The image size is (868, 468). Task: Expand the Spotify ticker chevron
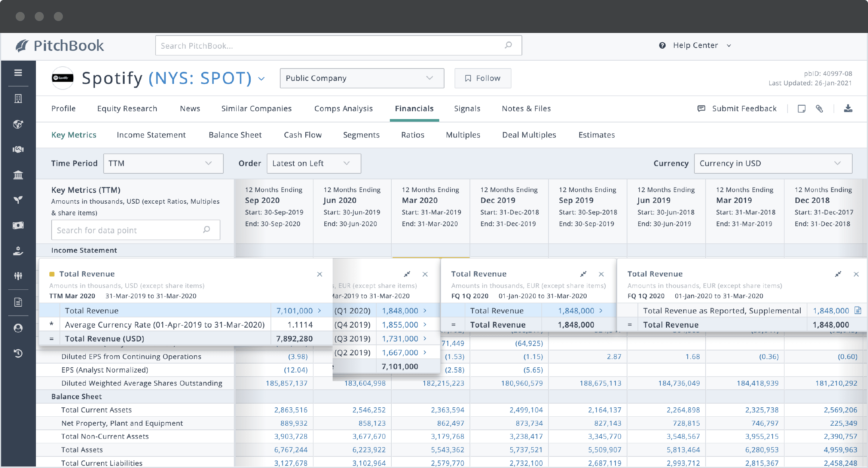point(261,79)
